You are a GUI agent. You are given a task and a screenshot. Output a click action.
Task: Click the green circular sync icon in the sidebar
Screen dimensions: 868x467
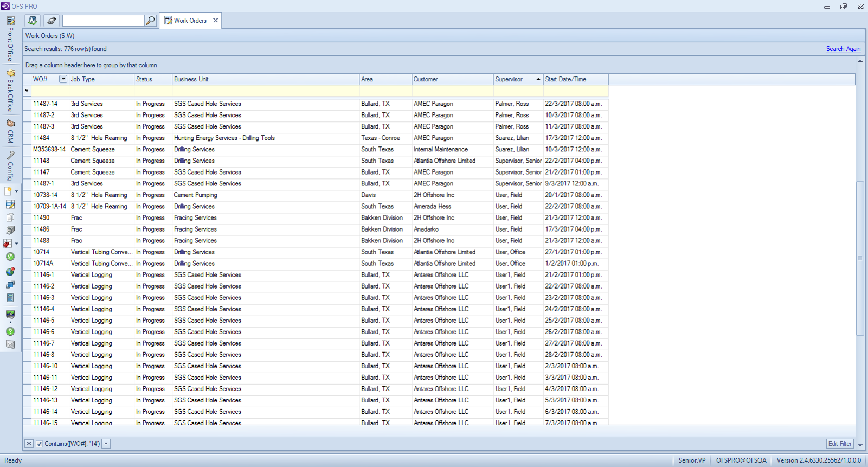(10, 257)
